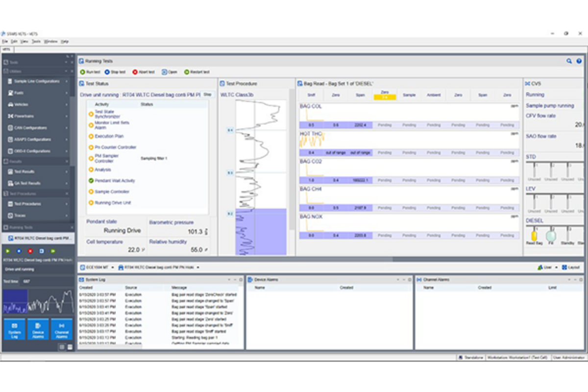Click the green Run test icon

(x=83, y=72)
